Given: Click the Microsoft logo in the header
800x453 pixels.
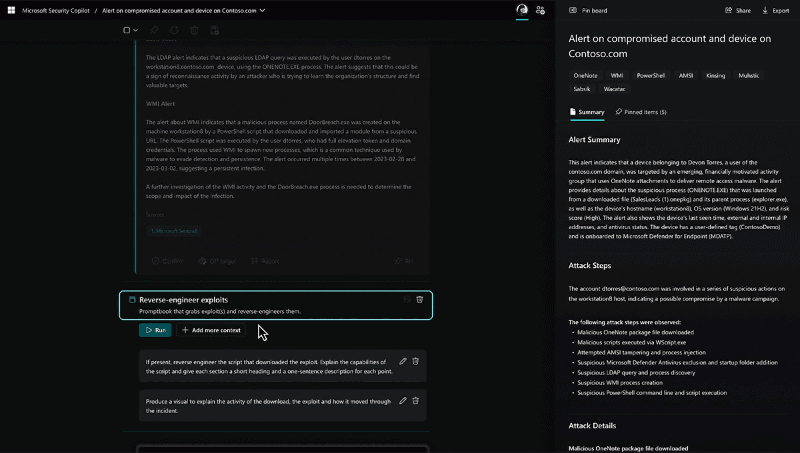Looking at the screenshot, I should click(10, 10).
